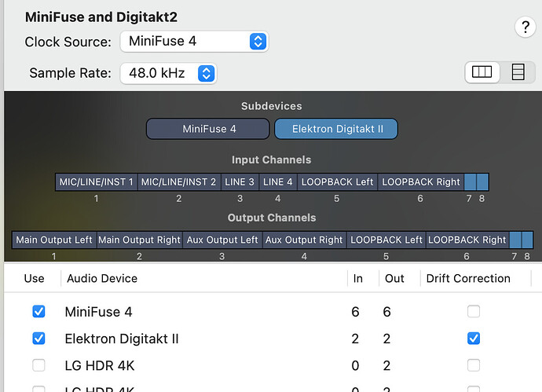This screenshot has height=392, width=542.
Task: Click the Input Channels heading
Action: [x=271, y=159]
